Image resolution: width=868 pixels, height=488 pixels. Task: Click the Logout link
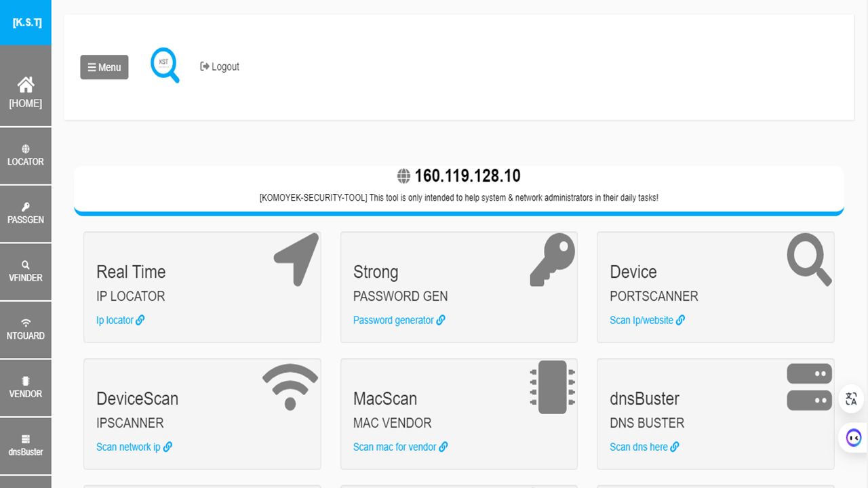(220, 66)
